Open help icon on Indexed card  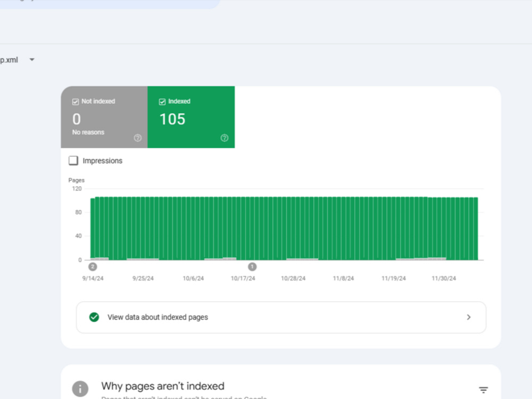225,138
